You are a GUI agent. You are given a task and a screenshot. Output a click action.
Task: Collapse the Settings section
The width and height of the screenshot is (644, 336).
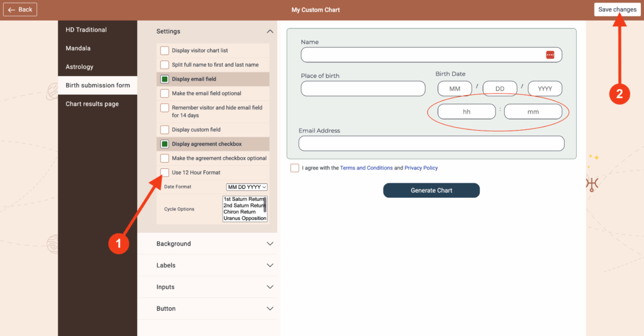270,31
